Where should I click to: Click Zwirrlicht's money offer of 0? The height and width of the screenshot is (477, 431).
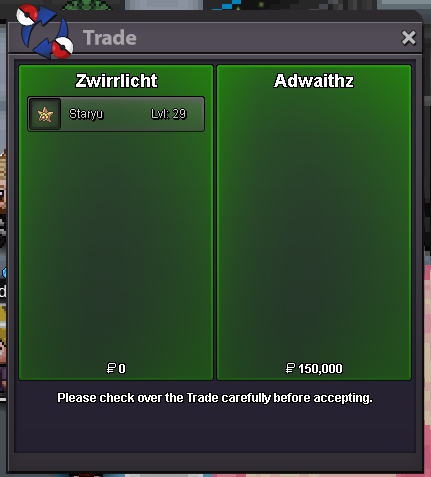tap(116, 368)
